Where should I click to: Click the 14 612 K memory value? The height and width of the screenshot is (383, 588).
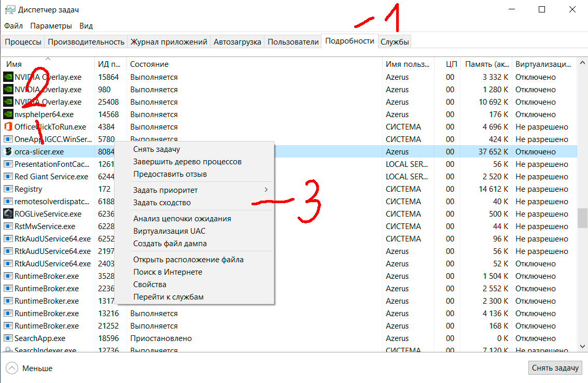coord(494,189)
